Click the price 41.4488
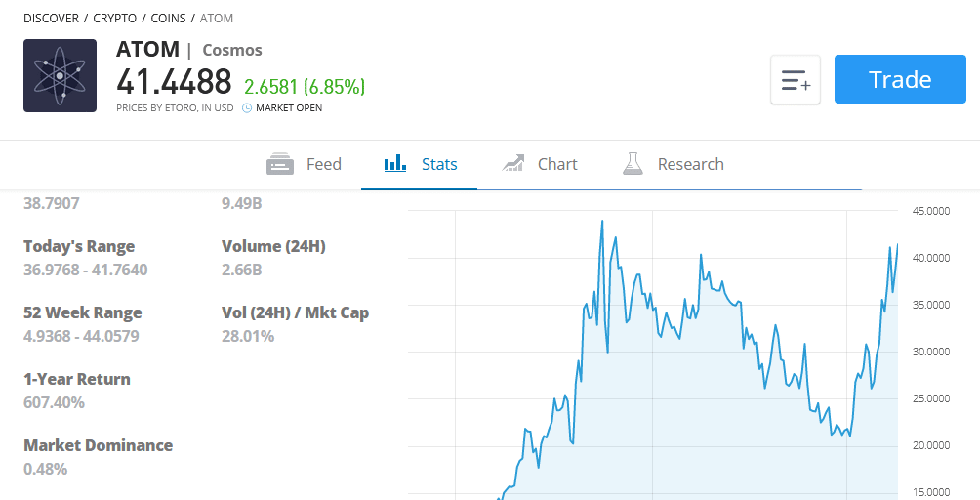980x500 pixels. point(174,82)
